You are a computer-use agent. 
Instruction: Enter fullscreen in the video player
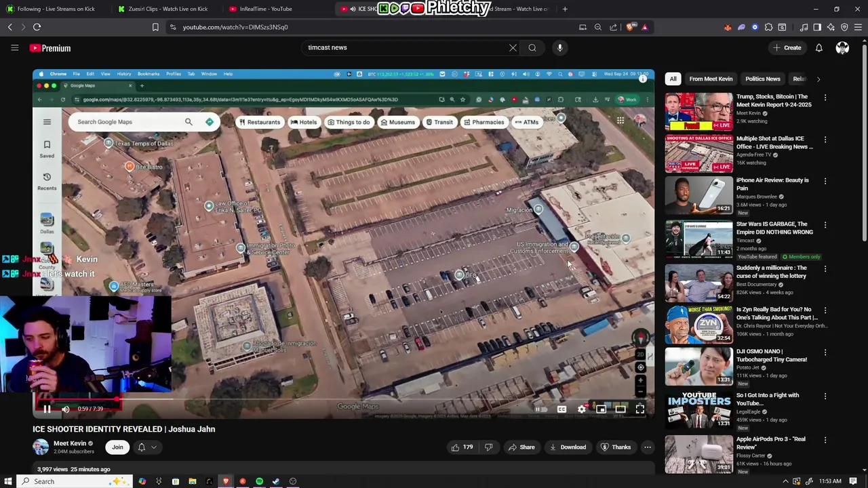(639, 409)
